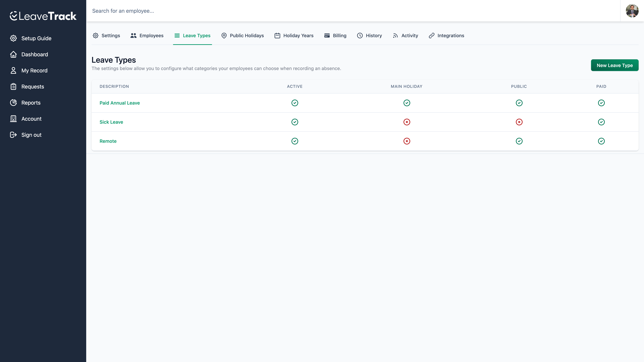
Task: Click the New Leave Type button
Action: (615, 65)
